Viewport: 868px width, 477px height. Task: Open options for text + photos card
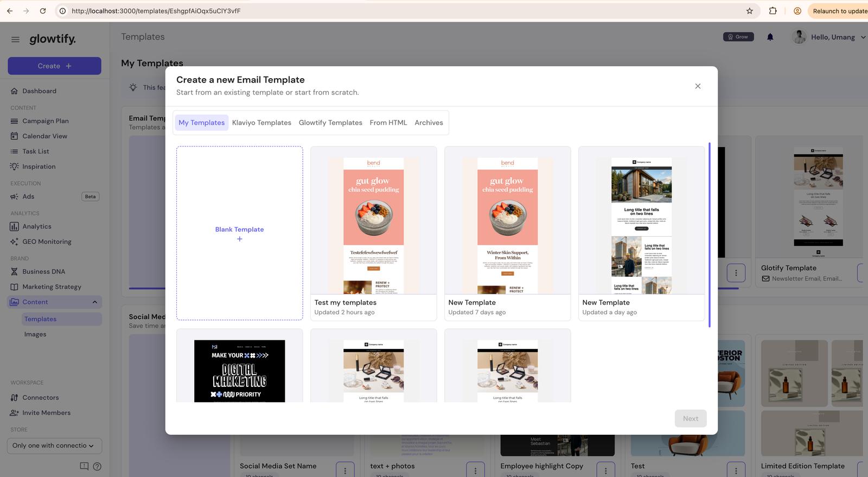pyautogui.click(x=475, y=470)
